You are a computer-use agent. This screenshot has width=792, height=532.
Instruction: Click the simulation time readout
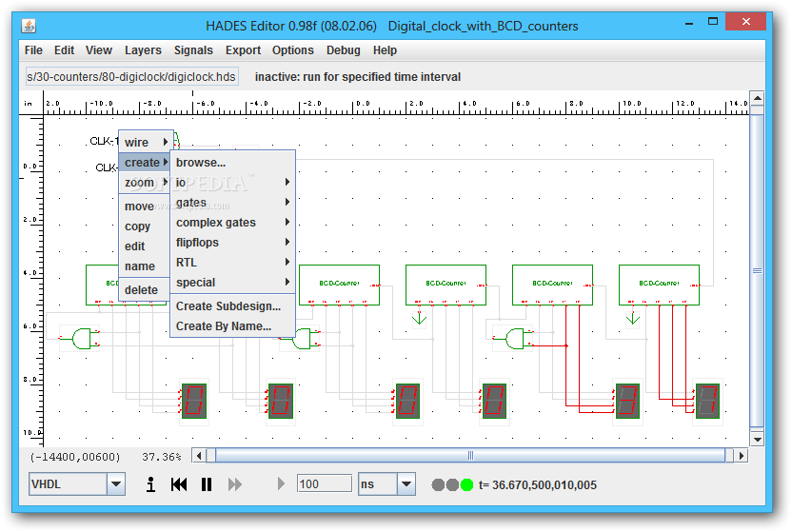tap(538, 485)
